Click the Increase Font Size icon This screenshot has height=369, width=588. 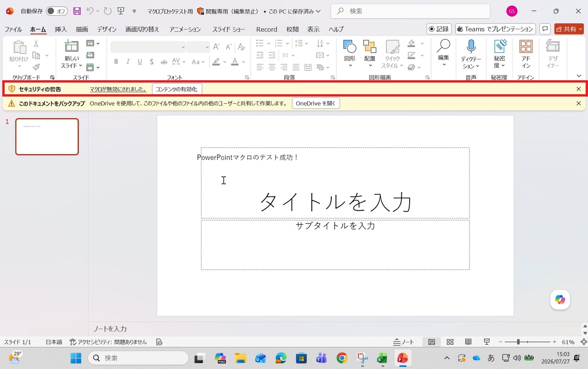tap(217, 47)
